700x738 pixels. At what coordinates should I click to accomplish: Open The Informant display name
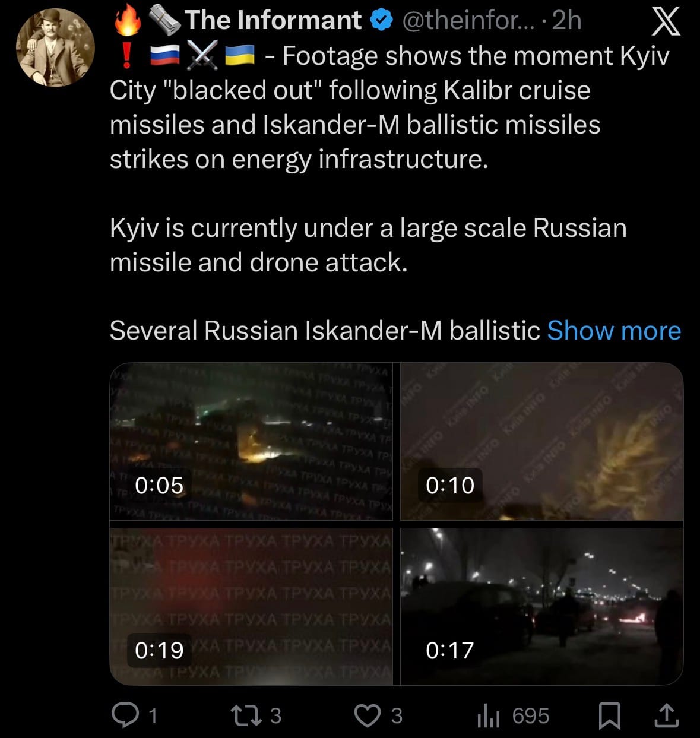point(273,20)
